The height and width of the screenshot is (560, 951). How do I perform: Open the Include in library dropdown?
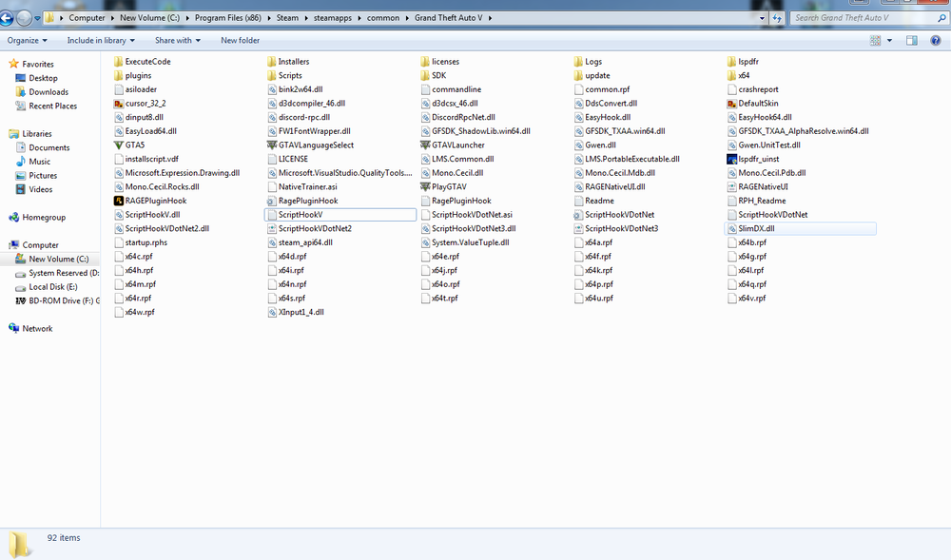point(101,41)
